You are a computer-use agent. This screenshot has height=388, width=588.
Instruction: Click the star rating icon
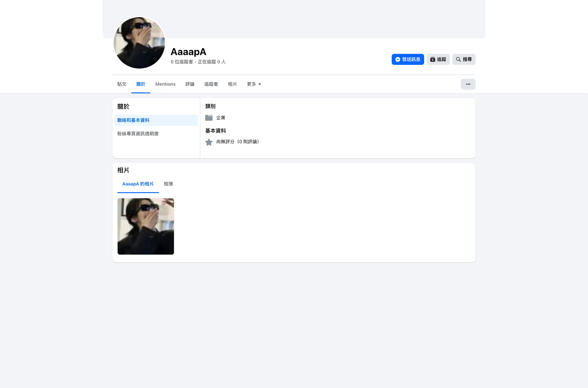click(209, 142)
